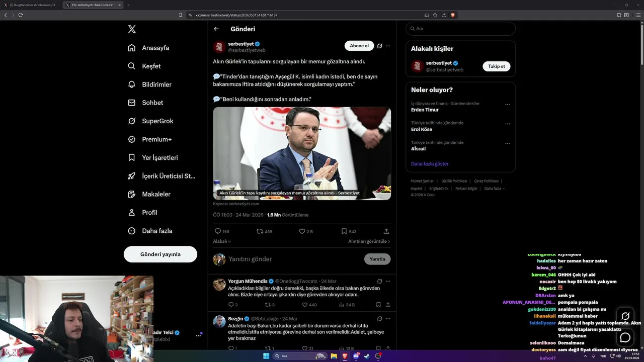This screenshot has width=644, height=362.
Task: Repost the post with 465 reposts
Action: coord(264,231)
